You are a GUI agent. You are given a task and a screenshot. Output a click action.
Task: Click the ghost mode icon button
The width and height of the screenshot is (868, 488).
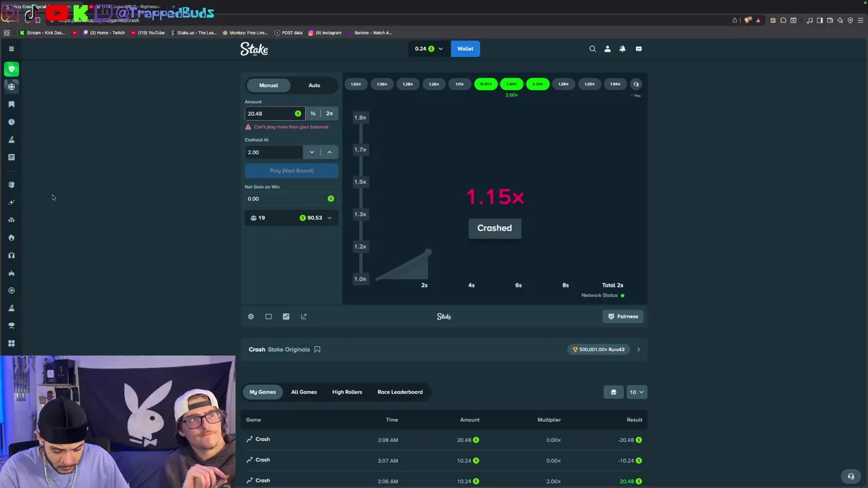[x=614, y=392]
